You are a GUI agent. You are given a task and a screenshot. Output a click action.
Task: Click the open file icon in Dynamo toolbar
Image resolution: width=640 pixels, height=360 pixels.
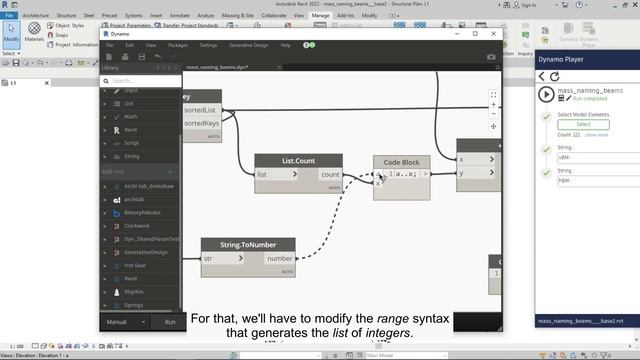coord(125,57)
